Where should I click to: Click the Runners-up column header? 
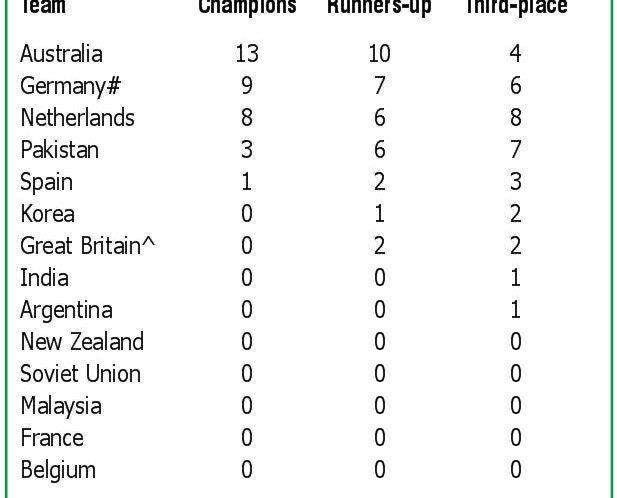(379, 7)
